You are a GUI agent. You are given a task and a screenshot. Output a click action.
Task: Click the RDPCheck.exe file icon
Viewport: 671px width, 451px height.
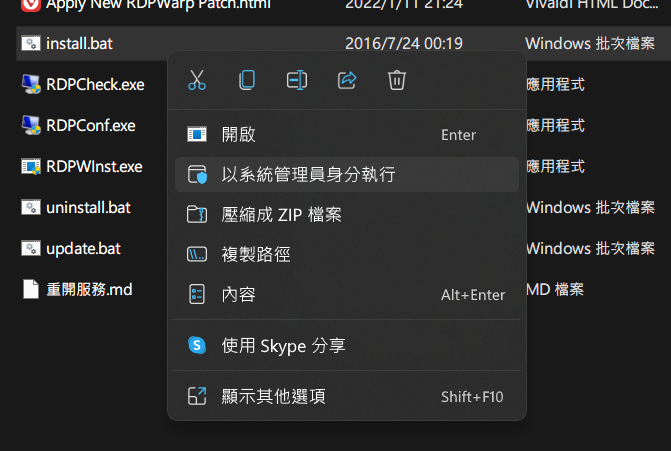[31, 84]
